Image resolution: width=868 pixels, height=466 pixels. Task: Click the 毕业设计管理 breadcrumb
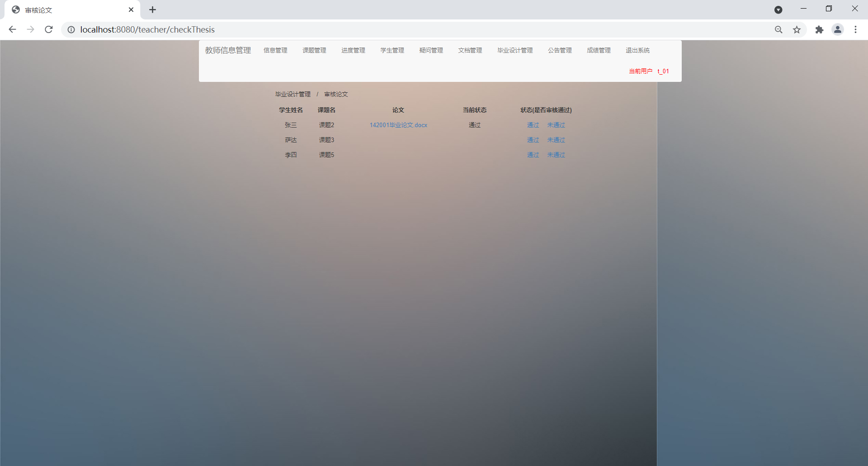tap(293, 94)
